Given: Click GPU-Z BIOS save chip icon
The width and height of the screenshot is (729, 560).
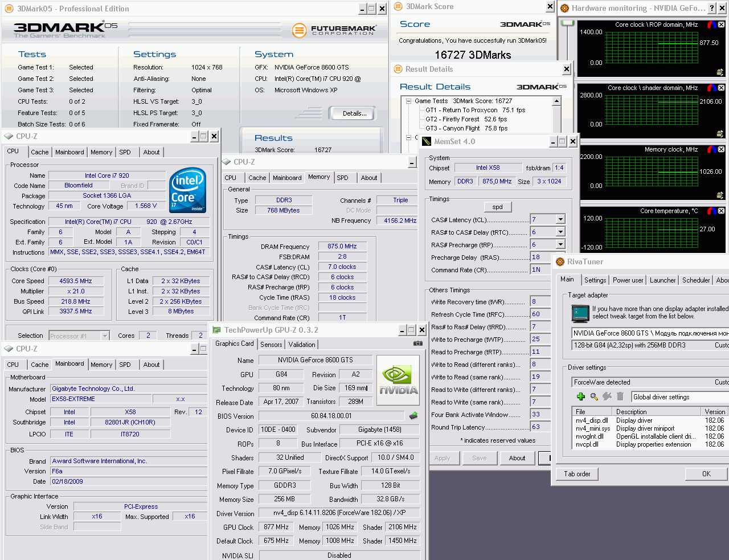Looking at the screenshot, I should pos(413,416).
